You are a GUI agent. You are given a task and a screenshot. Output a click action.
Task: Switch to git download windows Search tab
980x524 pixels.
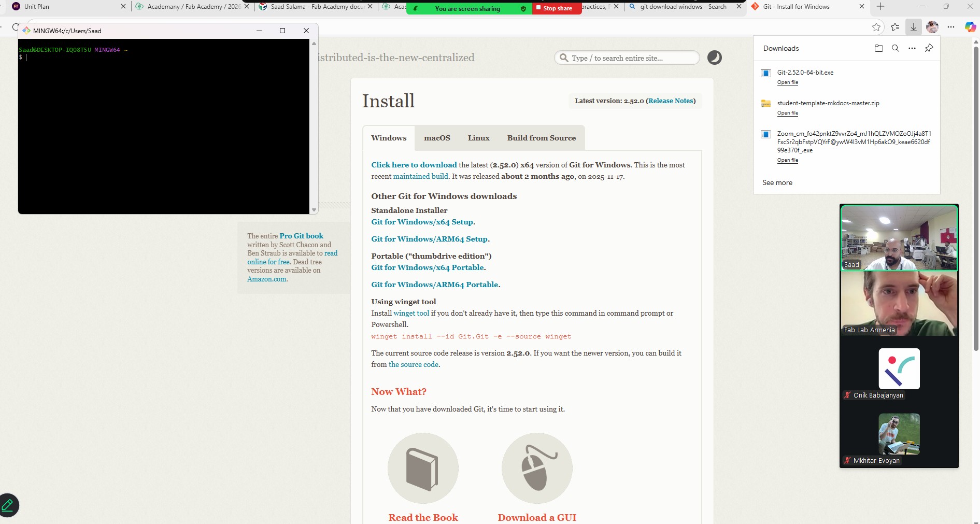tap(684, 7)
